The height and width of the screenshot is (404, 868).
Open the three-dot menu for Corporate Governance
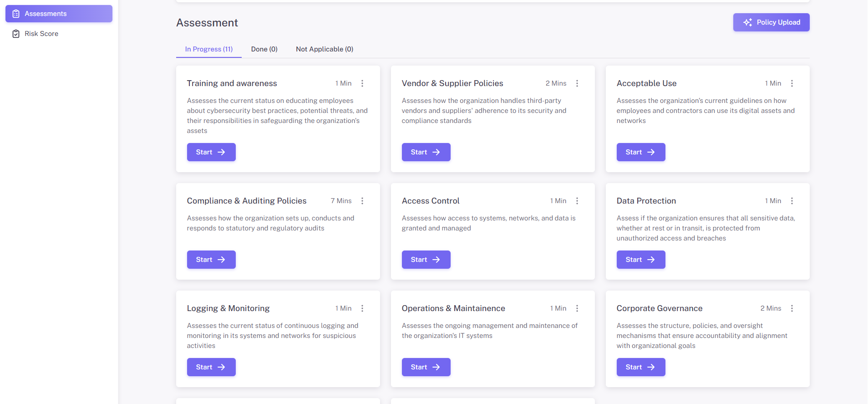(x=792, y=308)
